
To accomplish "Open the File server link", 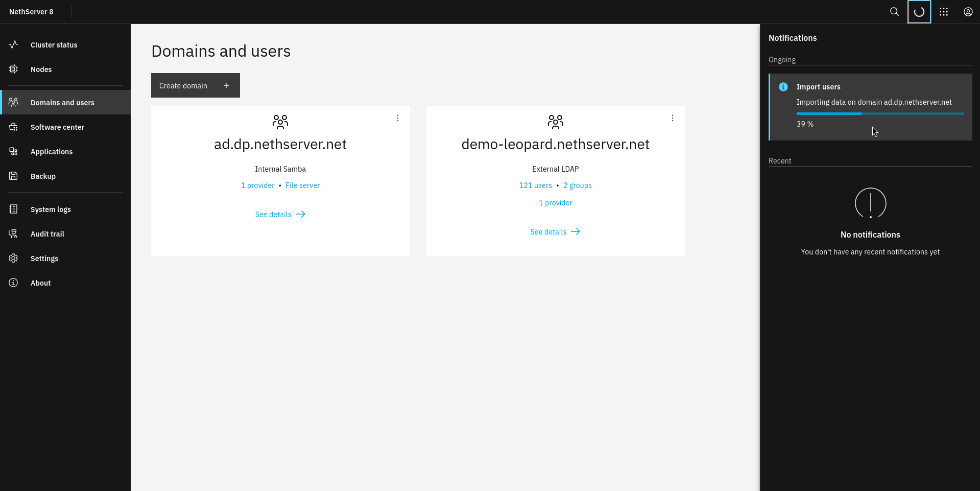I will pos(302,185).
